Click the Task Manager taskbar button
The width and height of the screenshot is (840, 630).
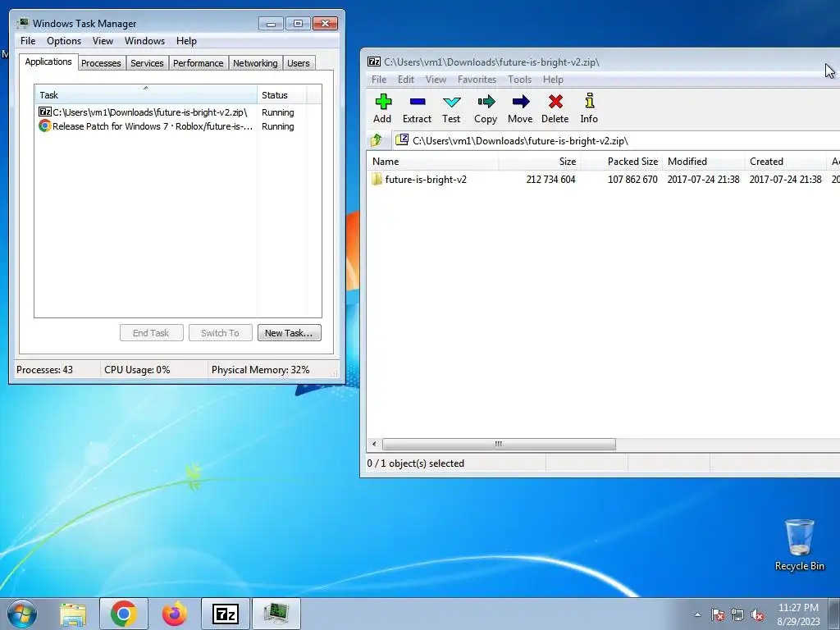pos(276,614)
